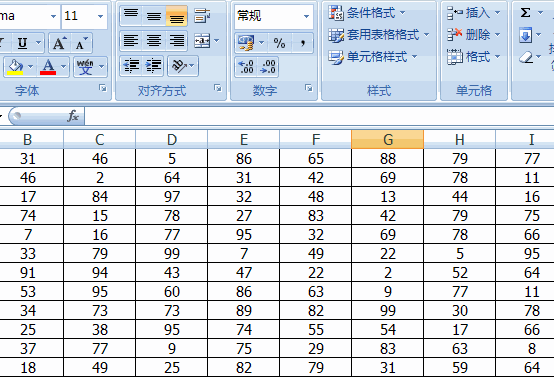Decrease decimal places
This screenshot has height=377, width=554.
267,66
